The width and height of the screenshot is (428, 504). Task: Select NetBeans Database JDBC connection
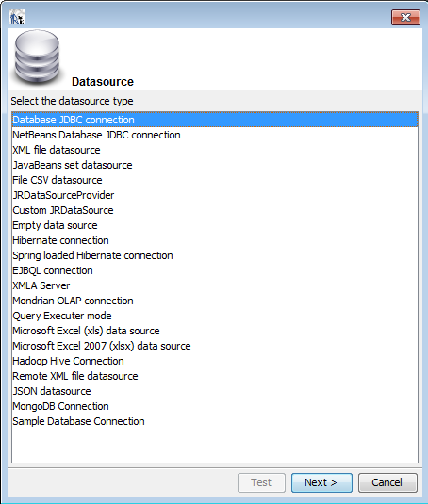[215, 135]
